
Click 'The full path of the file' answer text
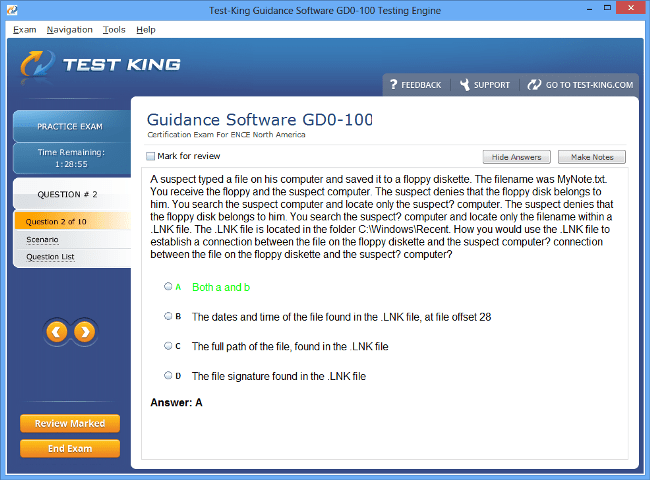(290, 347)
